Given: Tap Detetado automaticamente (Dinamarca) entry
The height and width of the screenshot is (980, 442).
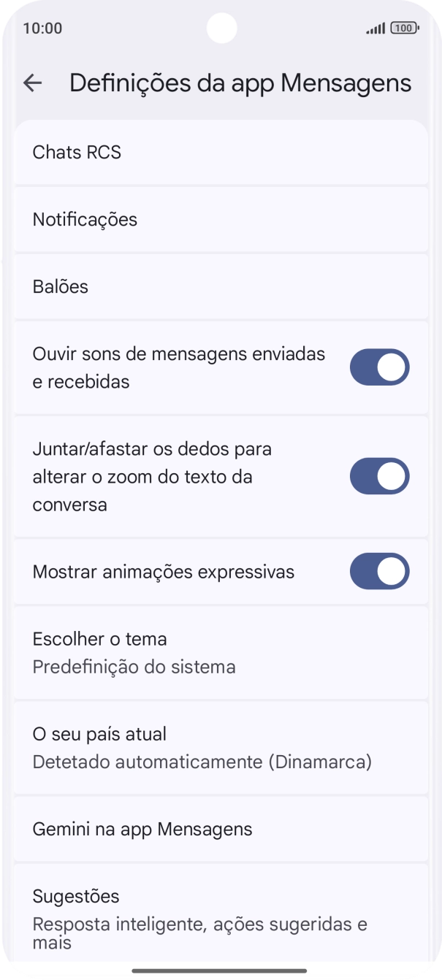Looking at the screenshot, I should (202, 762).
